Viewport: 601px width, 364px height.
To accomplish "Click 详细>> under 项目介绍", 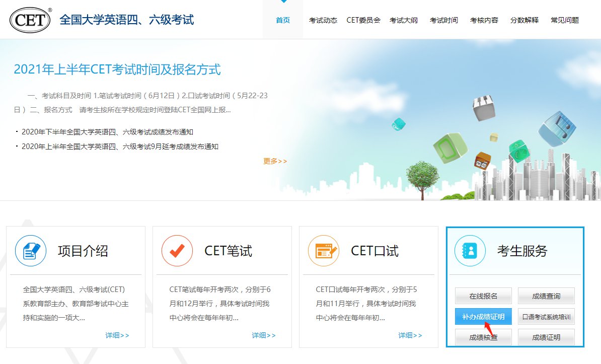I will coord(117,335).
